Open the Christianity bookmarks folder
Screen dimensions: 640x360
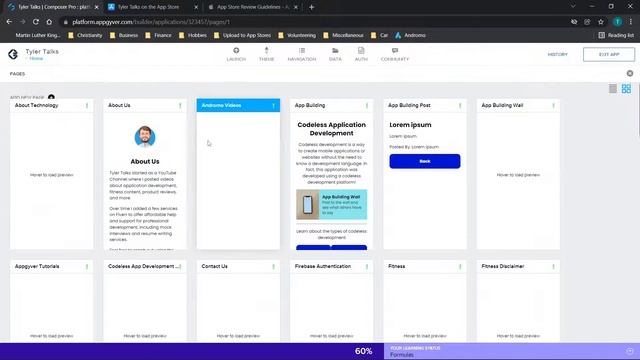click(85, 35)
